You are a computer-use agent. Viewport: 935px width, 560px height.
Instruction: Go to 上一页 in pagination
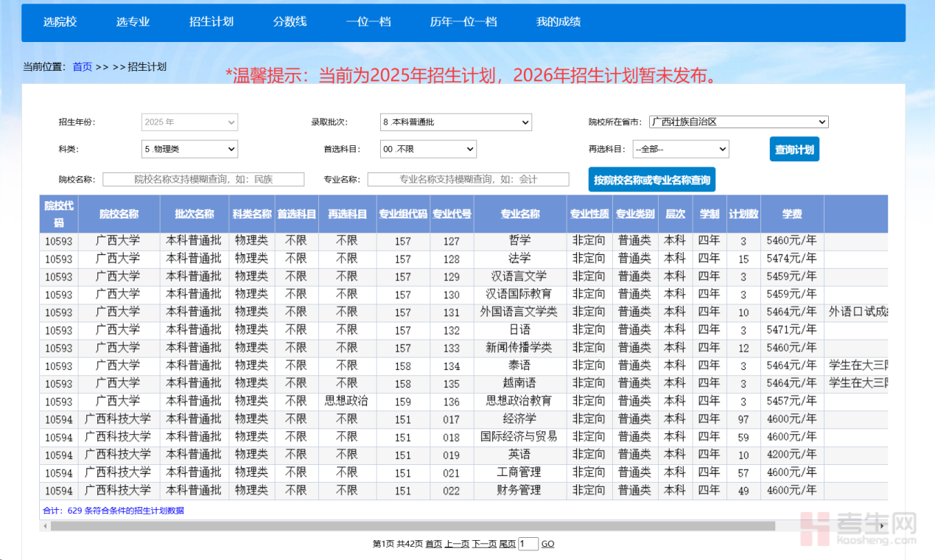click(457, 544)
